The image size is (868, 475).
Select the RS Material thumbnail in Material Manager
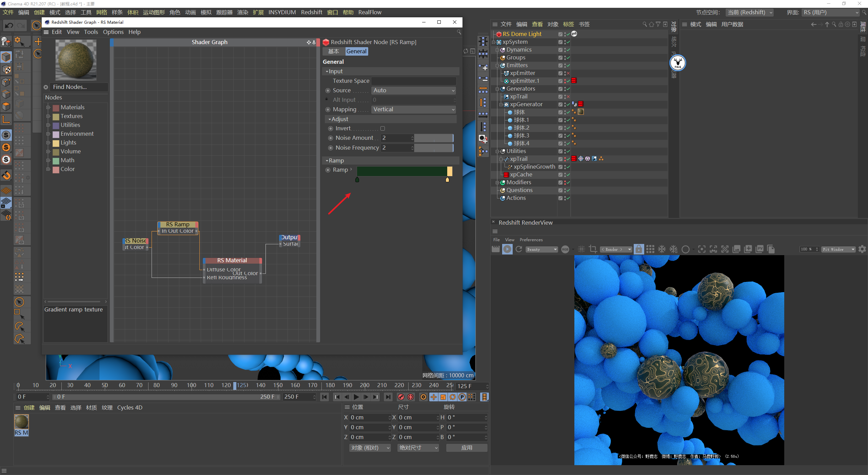(x=21, y=422)
